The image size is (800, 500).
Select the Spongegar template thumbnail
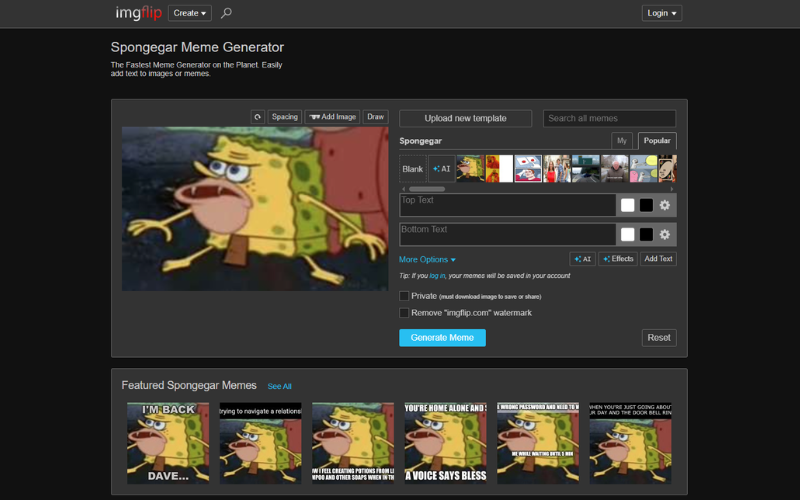(x=470, y=169)
